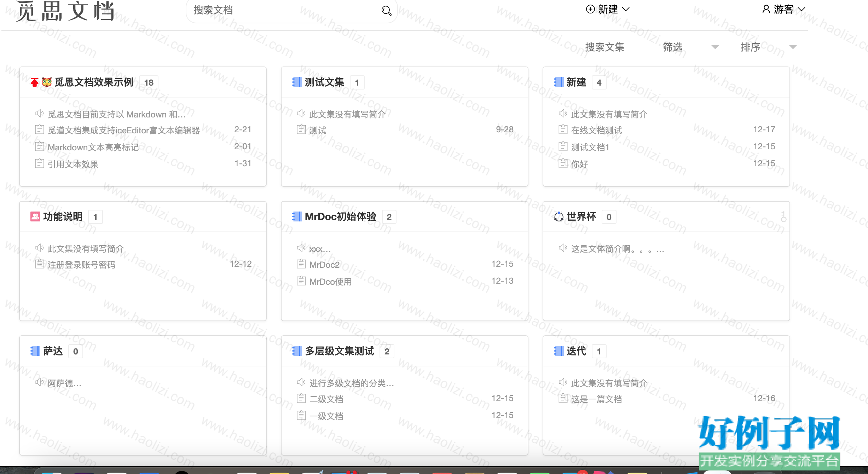Click the date 2-21 in 觅思文档效果示例
The image size is (868, 474).
pos(243,129)
